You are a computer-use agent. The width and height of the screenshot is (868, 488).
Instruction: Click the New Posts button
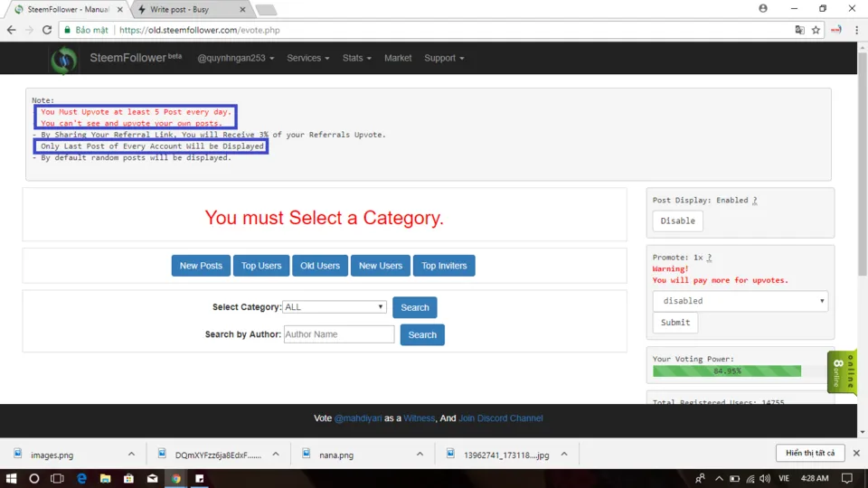coord(201,266)
